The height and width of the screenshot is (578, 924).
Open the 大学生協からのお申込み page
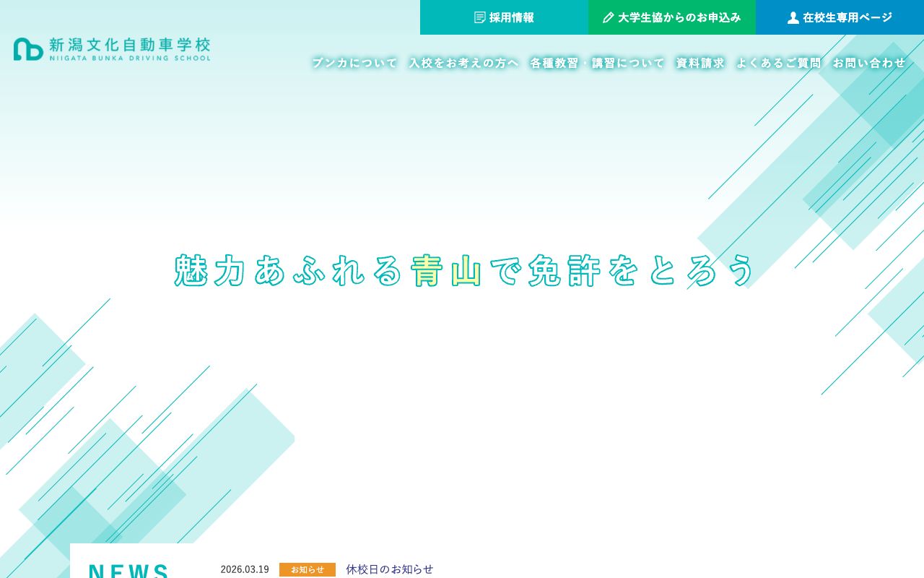671,17
